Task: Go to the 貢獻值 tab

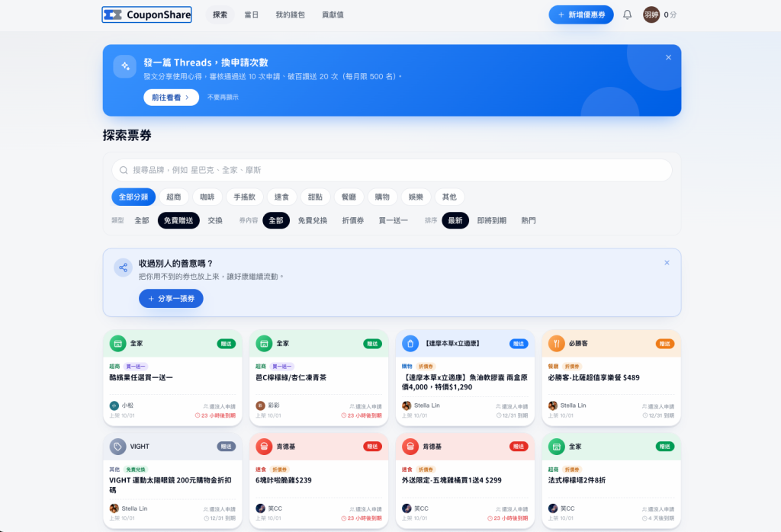Action: [x=333, y=15]
